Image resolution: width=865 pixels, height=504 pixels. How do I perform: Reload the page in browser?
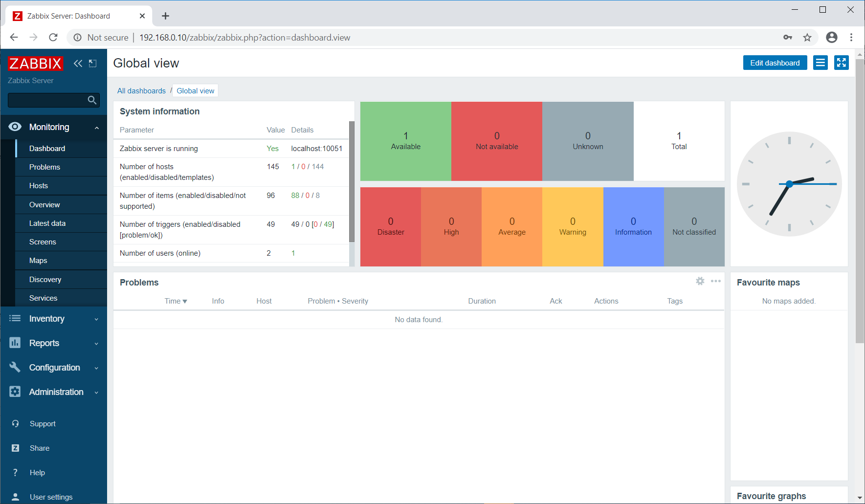(x=53, y=38)
